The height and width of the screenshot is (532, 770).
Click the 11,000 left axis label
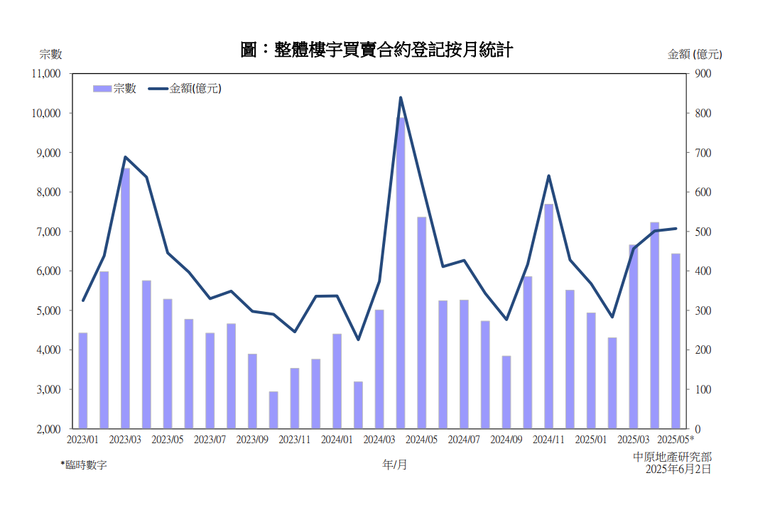point(47,74)
